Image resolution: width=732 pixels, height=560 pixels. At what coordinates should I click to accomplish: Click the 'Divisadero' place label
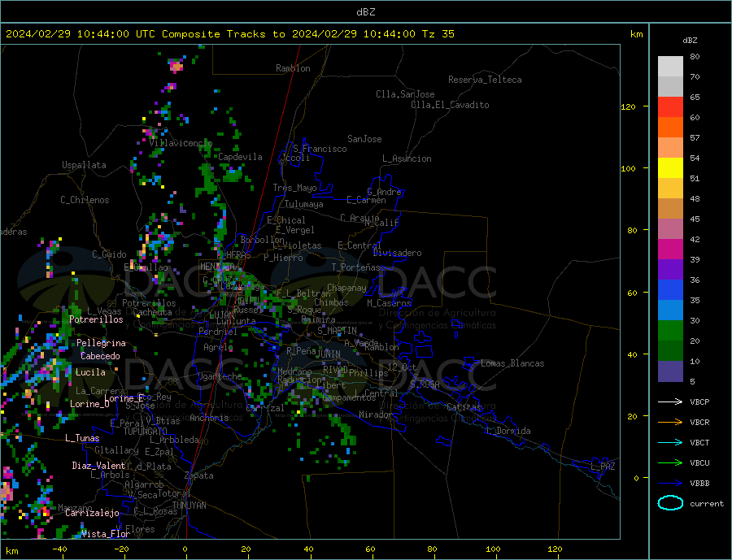pos(397,253)
